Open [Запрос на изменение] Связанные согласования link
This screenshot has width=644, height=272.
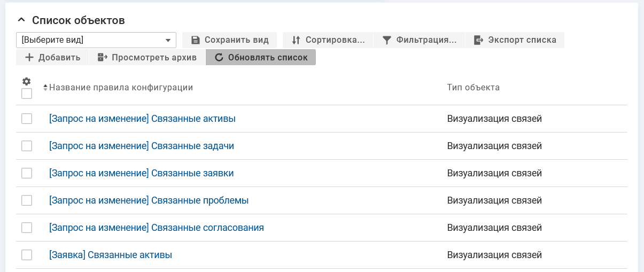click(x=156, y=228)
